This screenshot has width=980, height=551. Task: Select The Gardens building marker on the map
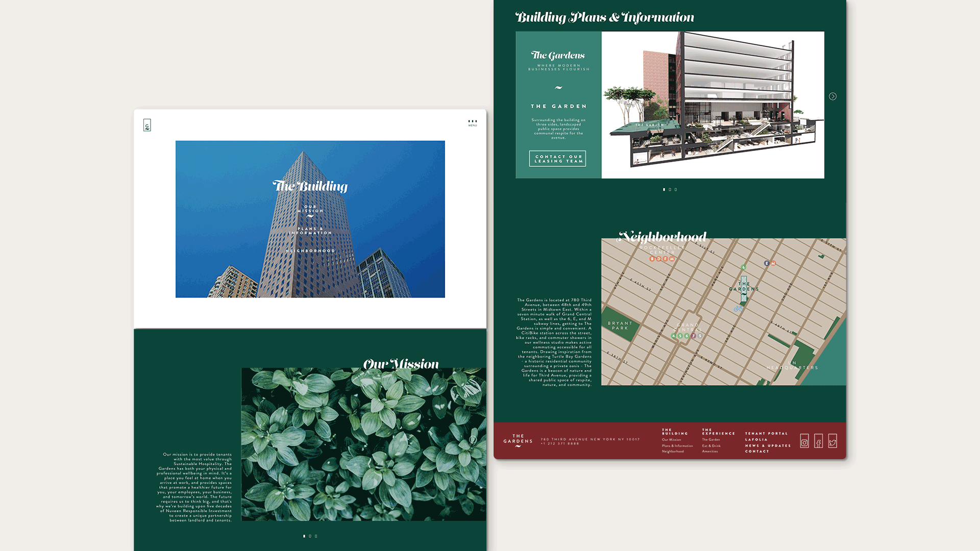744,288
